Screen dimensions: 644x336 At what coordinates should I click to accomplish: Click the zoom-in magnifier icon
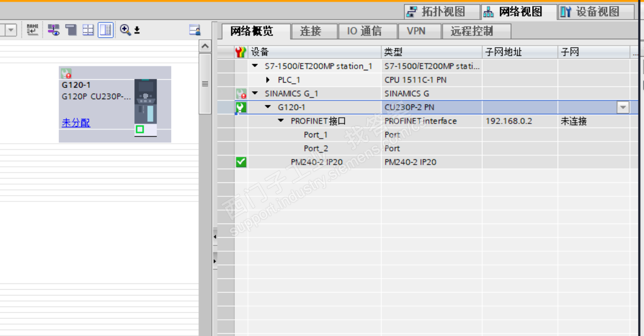point(125,29)
